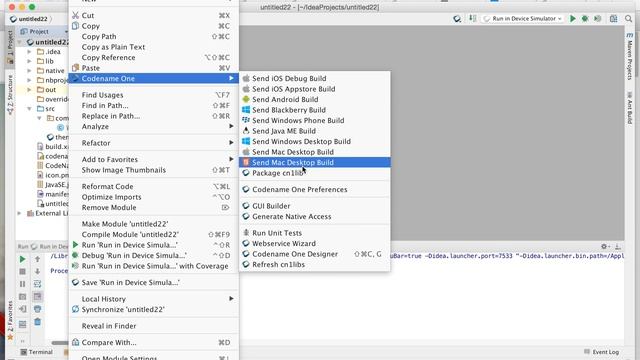The width and height of the screenshot is (640, 360).
Task: Expand Local History submenu
Action: [x=153, y=299]
